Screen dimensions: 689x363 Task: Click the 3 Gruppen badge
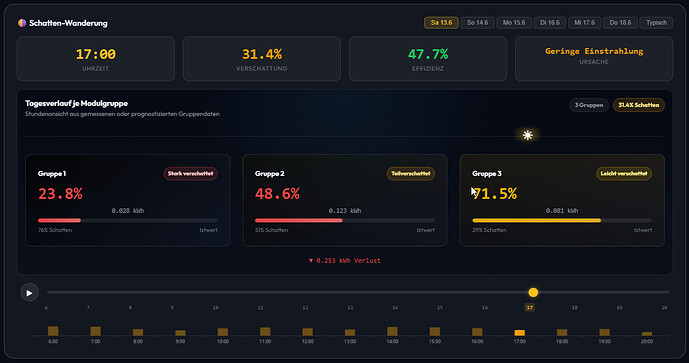coord(589,105)
